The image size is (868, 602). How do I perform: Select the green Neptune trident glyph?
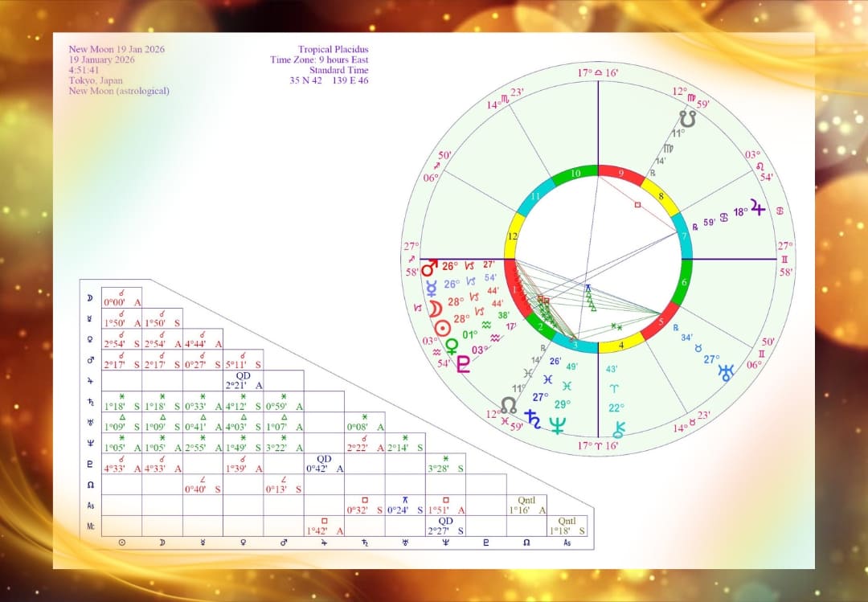557,425
